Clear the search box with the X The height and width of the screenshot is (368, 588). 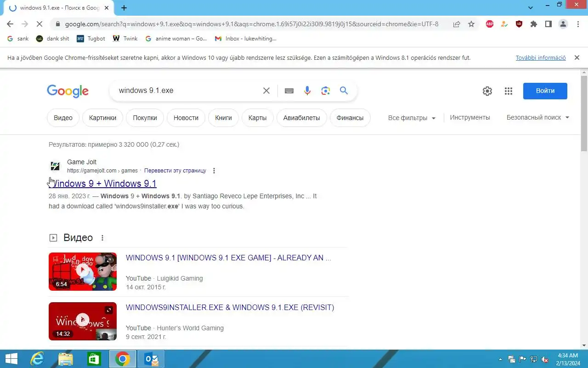tap(266, 91)
